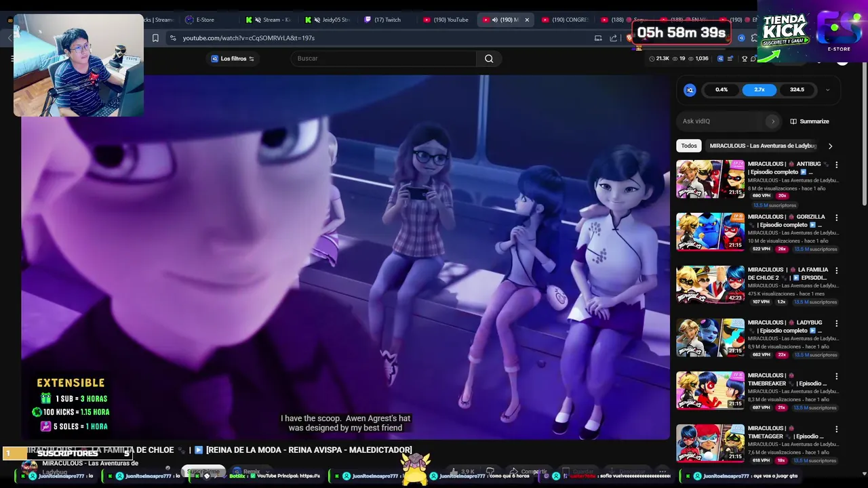Open the GORIZILLA episode thumbnail
The width and height of the screenshot is (868, 488).
point(710,232)
